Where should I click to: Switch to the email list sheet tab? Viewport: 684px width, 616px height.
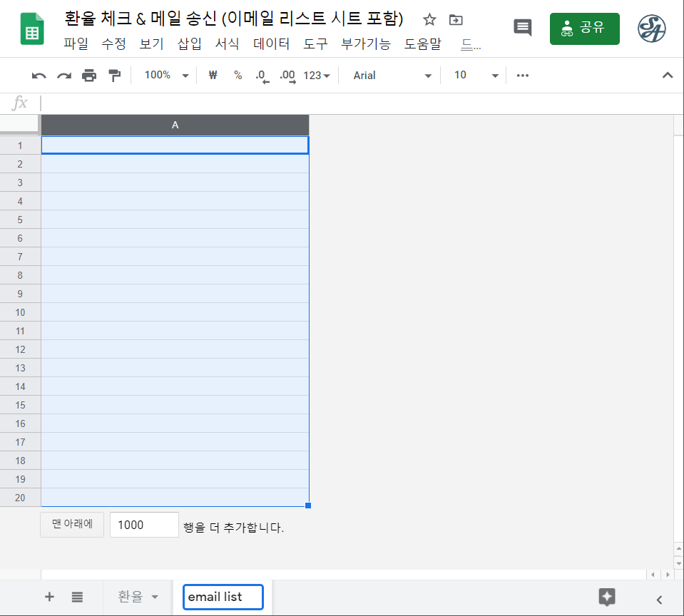pyautogui.click(x=223, y=597)
